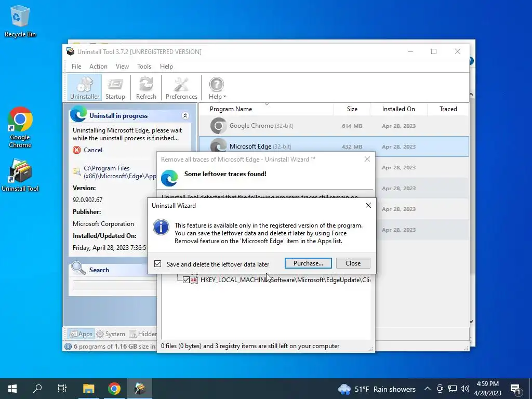This screenshot has width=532, height=399.
Task: Select the Google Chrome program row
Action: pyautogui.click(x=334, y=126)
